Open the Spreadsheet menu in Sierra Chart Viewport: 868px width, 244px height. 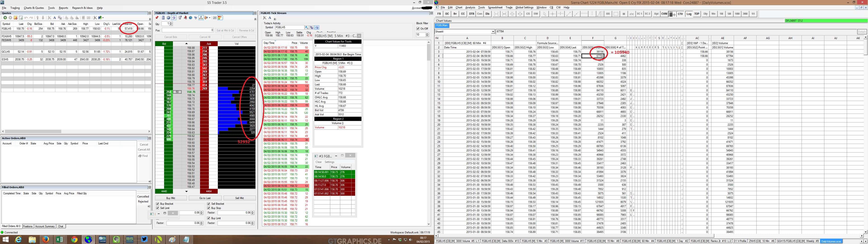coord(495,7)
